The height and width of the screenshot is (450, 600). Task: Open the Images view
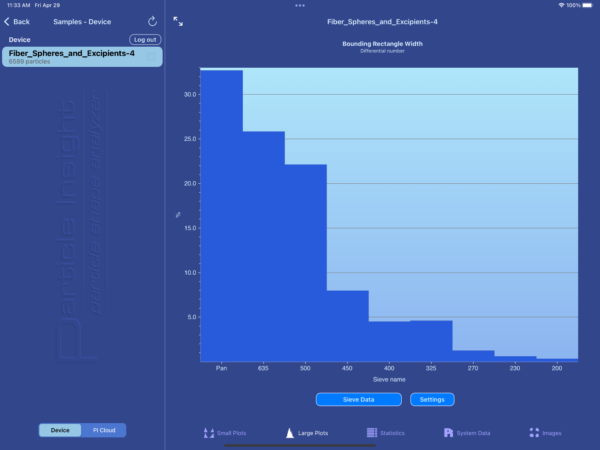pos(546,433)
